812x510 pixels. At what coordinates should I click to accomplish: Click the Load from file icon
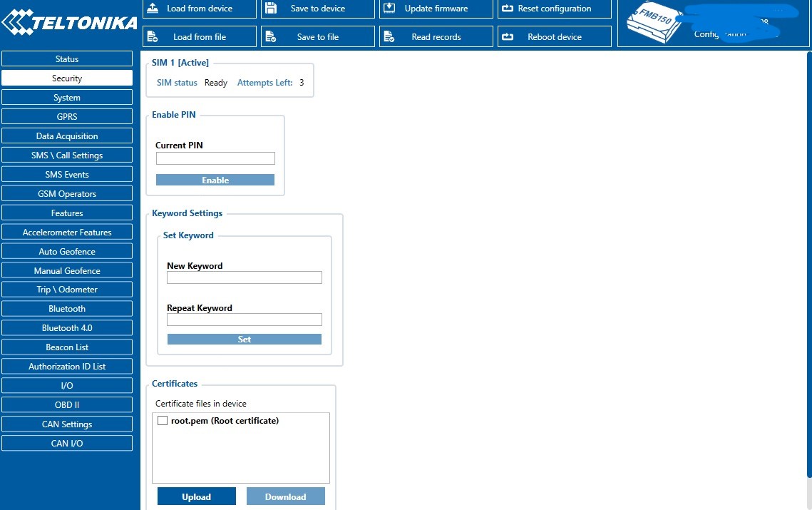(x=153, y=37)
